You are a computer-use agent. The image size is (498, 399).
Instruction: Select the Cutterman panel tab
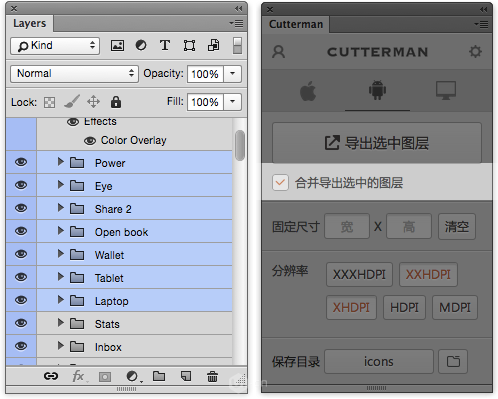point(296,24)
